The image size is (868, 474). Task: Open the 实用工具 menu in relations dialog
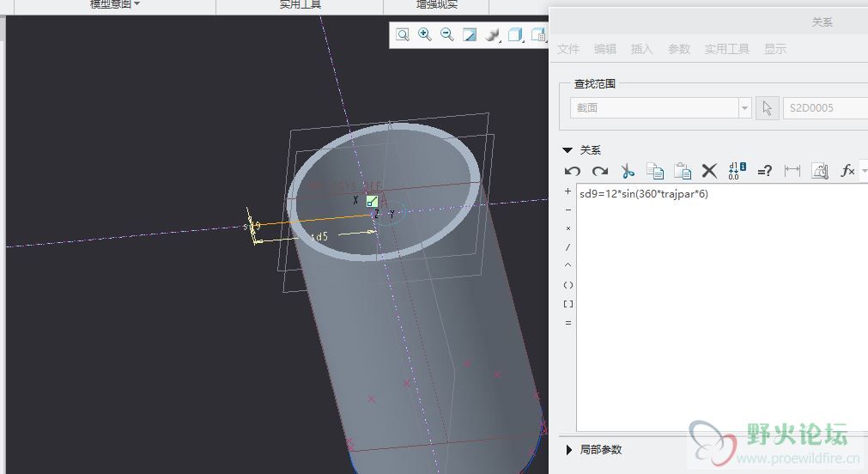tap(727, 49)
